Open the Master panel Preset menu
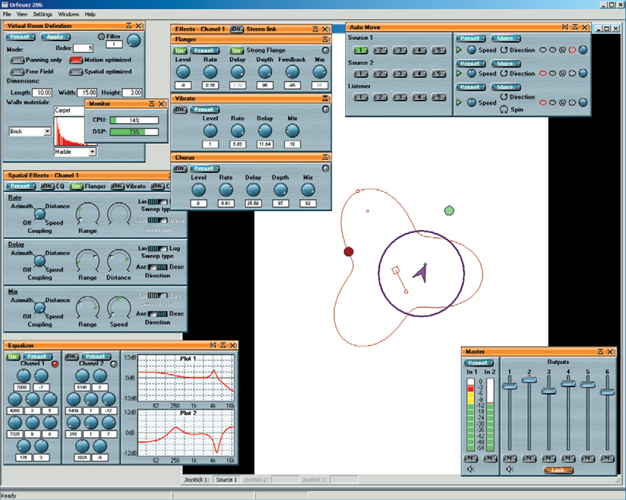This screenshot has width=626, height=500. click(478, 363)
